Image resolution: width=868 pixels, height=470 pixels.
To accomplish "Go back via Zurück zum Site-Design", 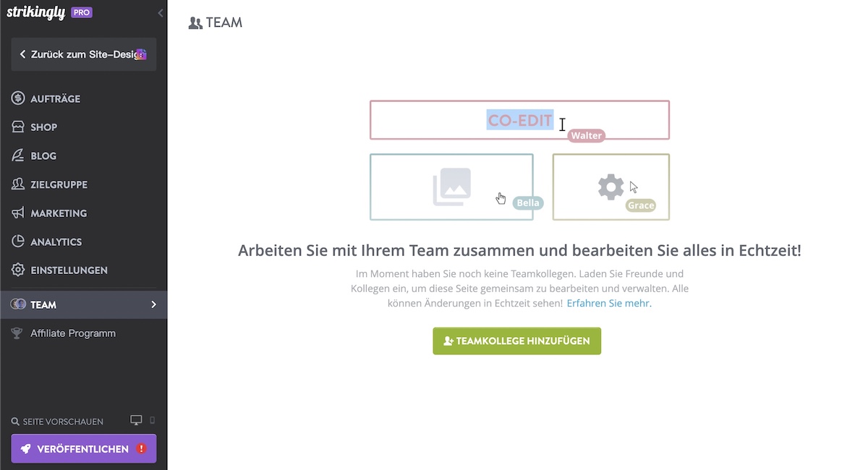I will point(83,54).
